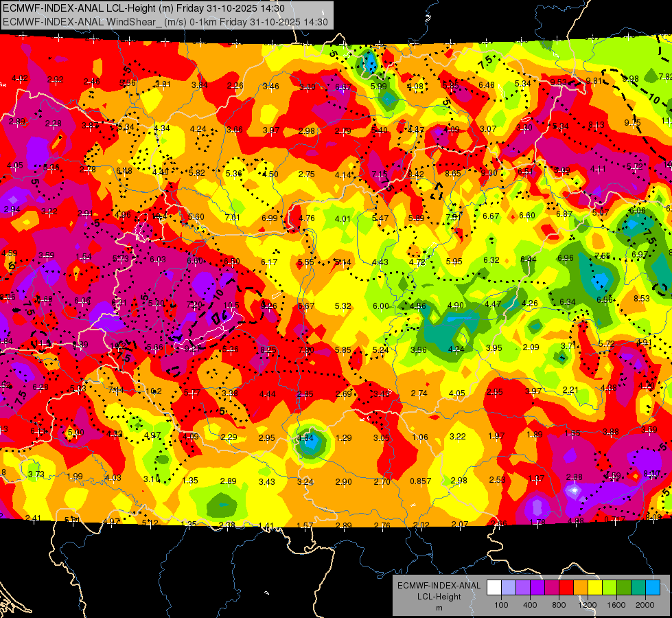
Task: Click "ECMWF-INDEX-ANAL" in the legend box
Action: [x=439, y=586]
